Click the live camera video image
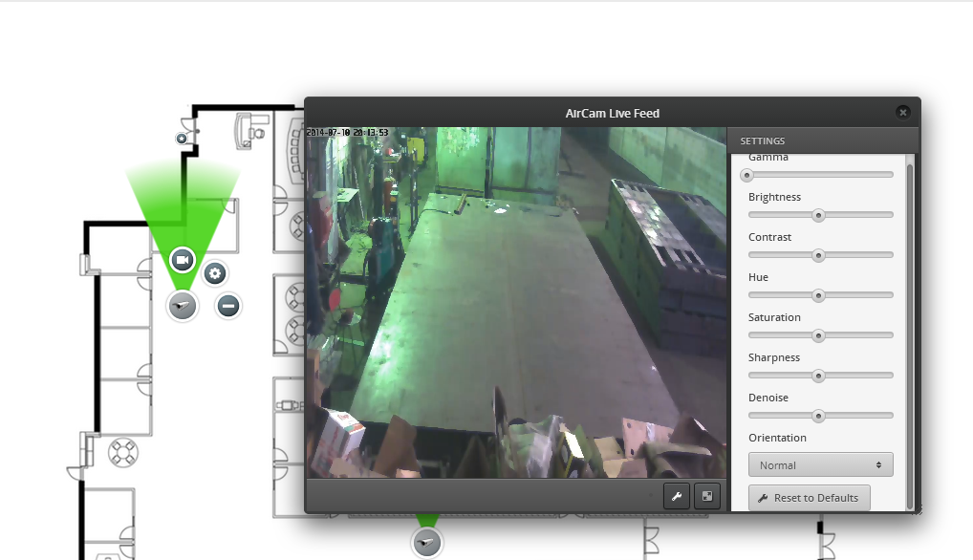Image resolution: width=973 pixels, height=560 pixels. (x=516, y=302)
